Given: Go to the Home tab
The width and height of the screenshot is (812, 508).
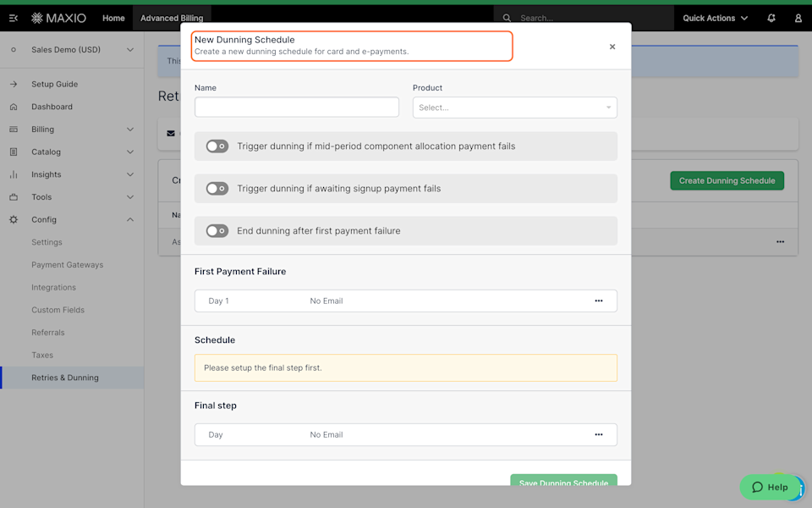Looking at the screenshot, I should pos(113,18).
